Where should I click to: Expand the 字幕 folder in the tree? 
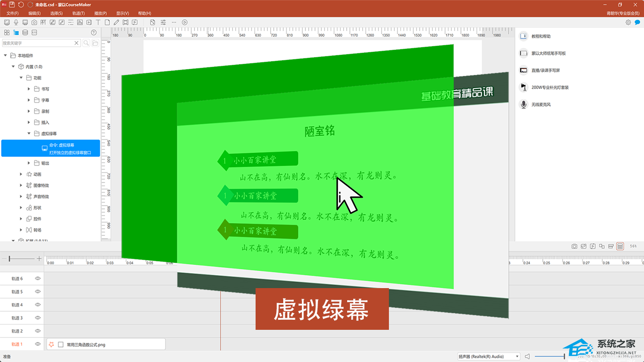click(x=29, y=100)
